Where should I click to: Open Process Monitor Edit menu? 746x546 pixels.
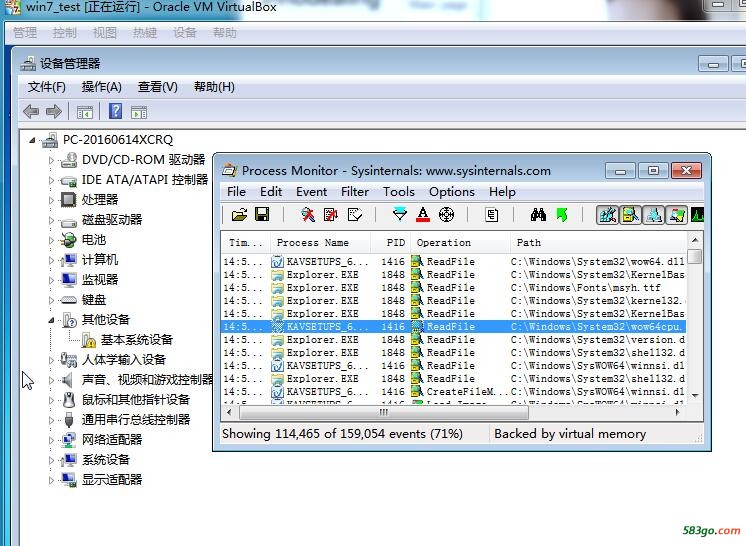click(271, 192)
